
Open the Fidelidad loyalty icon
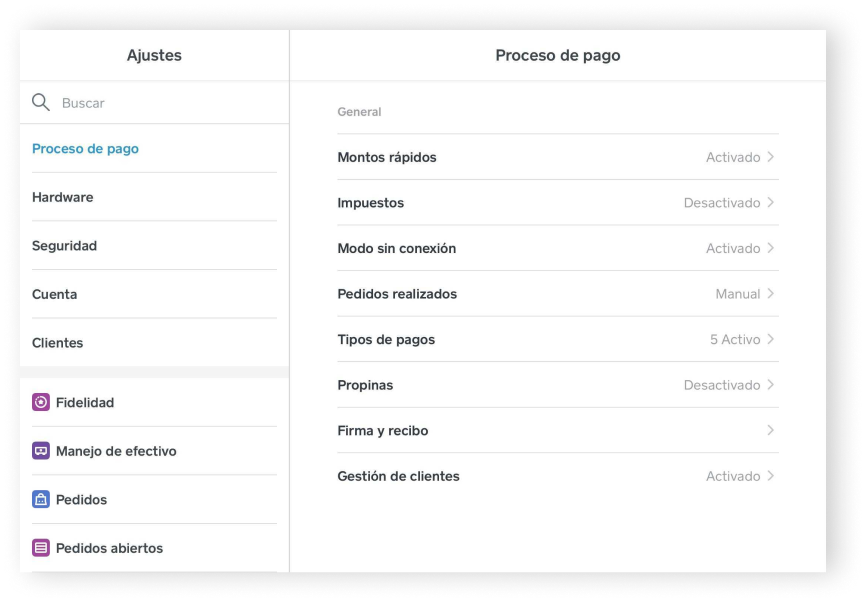tap(41, 402)
